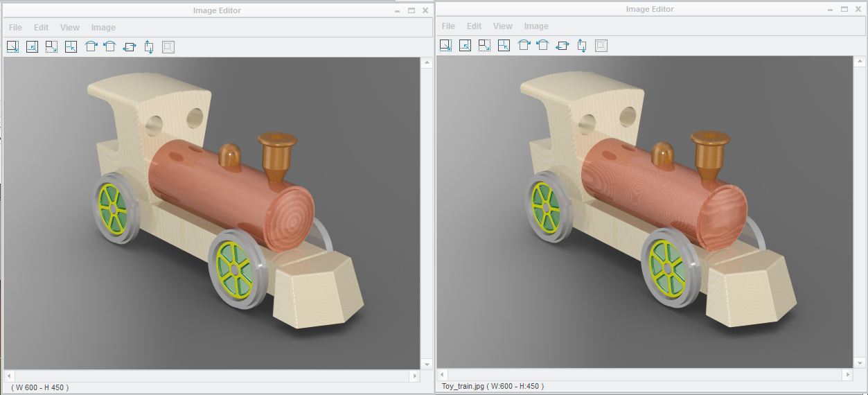Flip image horizontally in Toy_train.jpg window
The height and width of the screenshot is (395, 868).
point(563,45)
